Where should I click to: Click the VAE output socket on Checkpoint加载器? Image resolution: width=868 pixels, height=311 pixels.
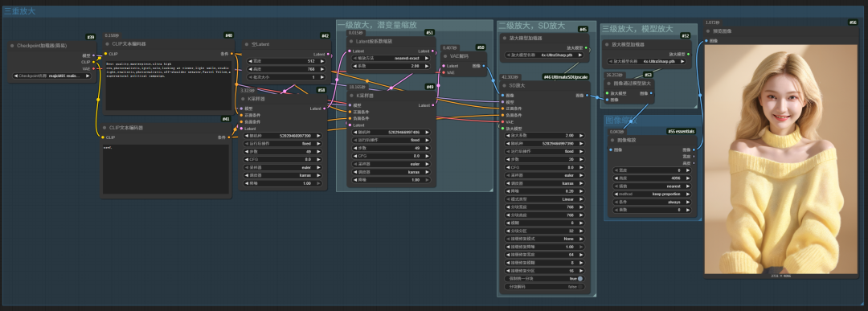pyautogui.click(x=93, y=68)
